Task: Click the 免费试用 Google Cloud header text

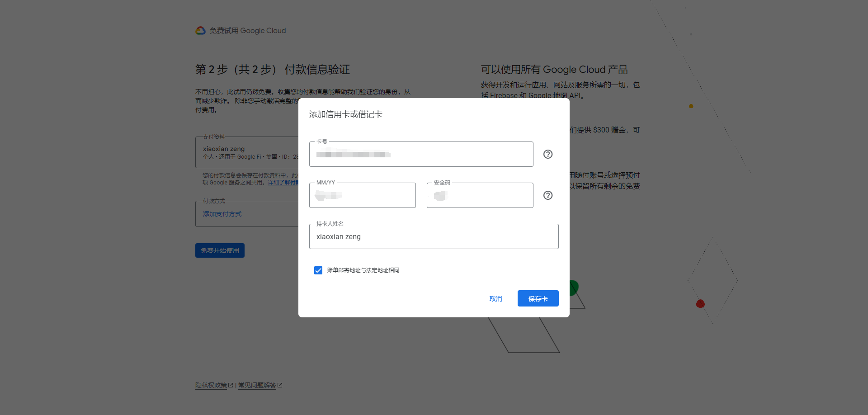Action: click(x=248, y=31)
